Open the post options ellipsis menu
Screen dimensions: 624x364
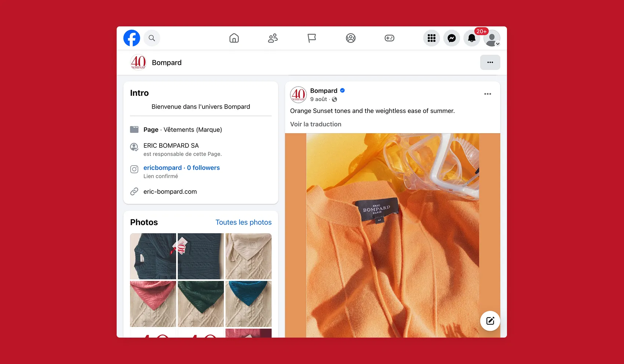[488, 94]
